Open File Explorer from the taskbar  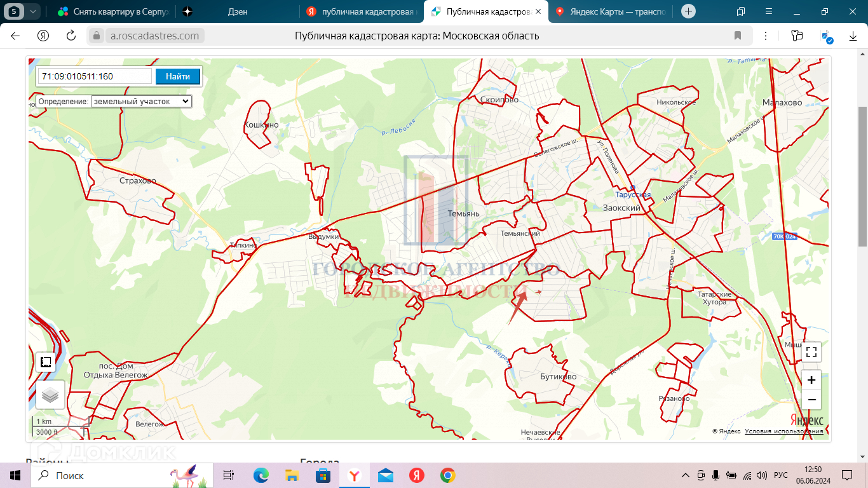(292, 475)
